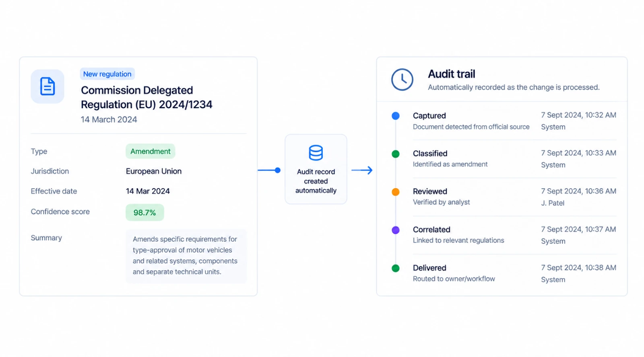Image resolution: width=644 pixels, height=357 pixels.
Task: Click Linked to relevant regulations description
Action: click(x=458, y=240)
